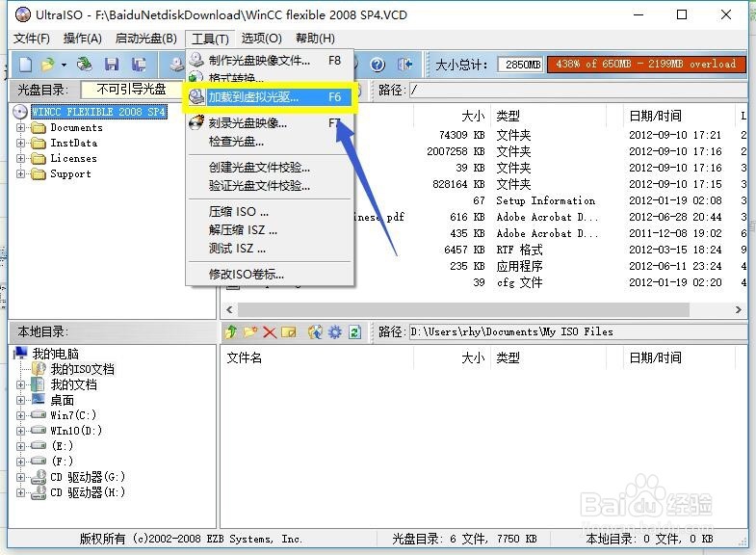Choose 创建光盘文件校验... menu entry
This screenshot has height=555, width=756.
coord(270,168)
